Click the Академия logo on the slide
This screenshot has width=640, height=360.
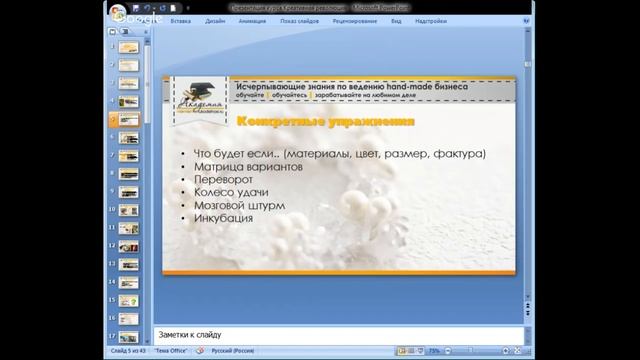click(200, 98)
